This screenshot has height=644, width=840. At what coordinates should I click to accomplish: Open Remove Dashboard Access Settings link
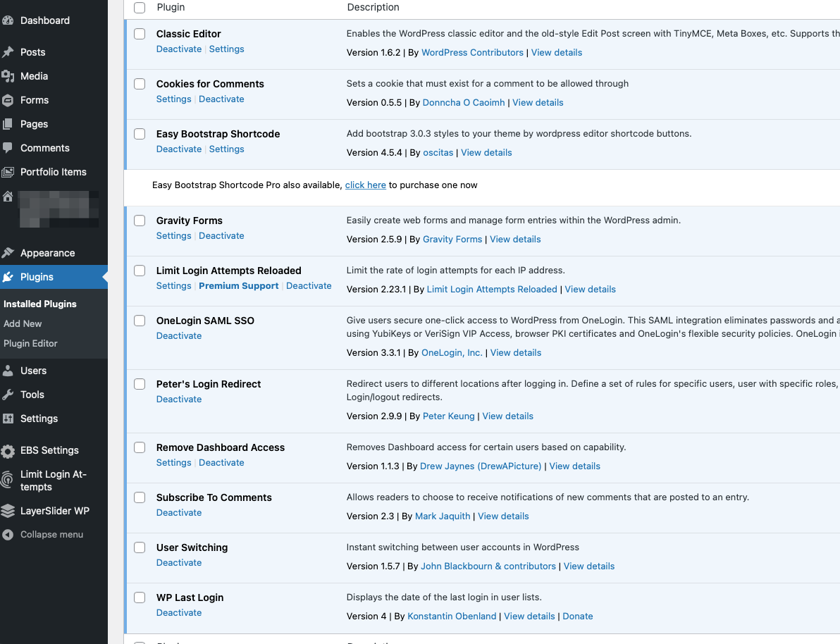tap(173, 463)
